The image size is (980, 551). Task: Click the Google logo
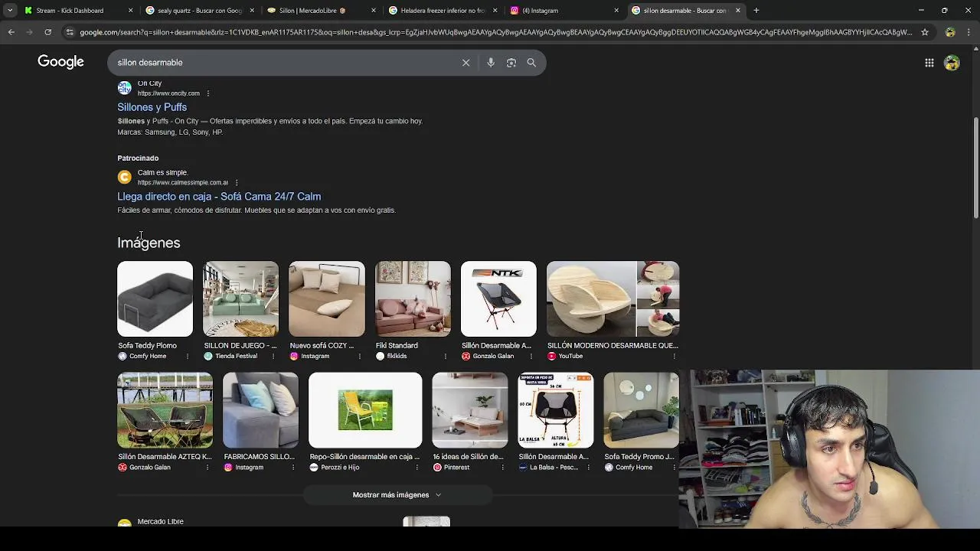click(60, 62)
